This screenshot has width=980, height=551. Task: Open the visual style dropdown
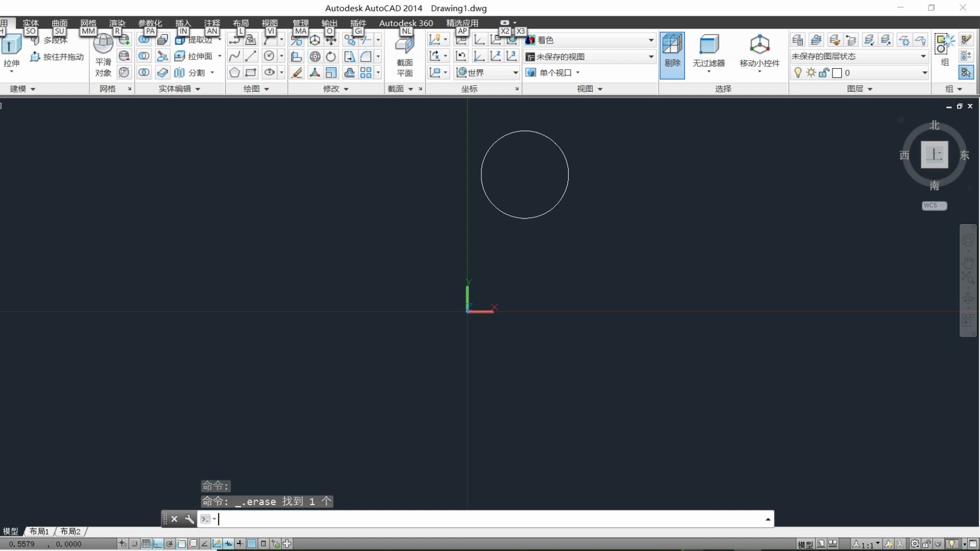[x=651, y=40]
